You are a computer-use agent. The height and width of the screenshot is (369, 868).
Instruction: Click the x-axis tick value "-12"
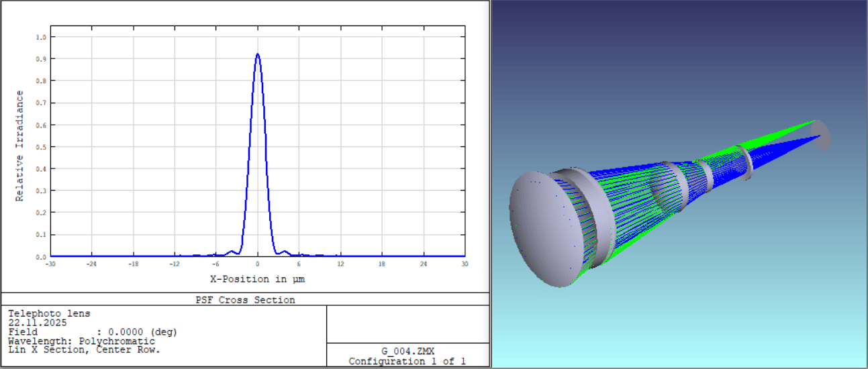coord(175,264)
